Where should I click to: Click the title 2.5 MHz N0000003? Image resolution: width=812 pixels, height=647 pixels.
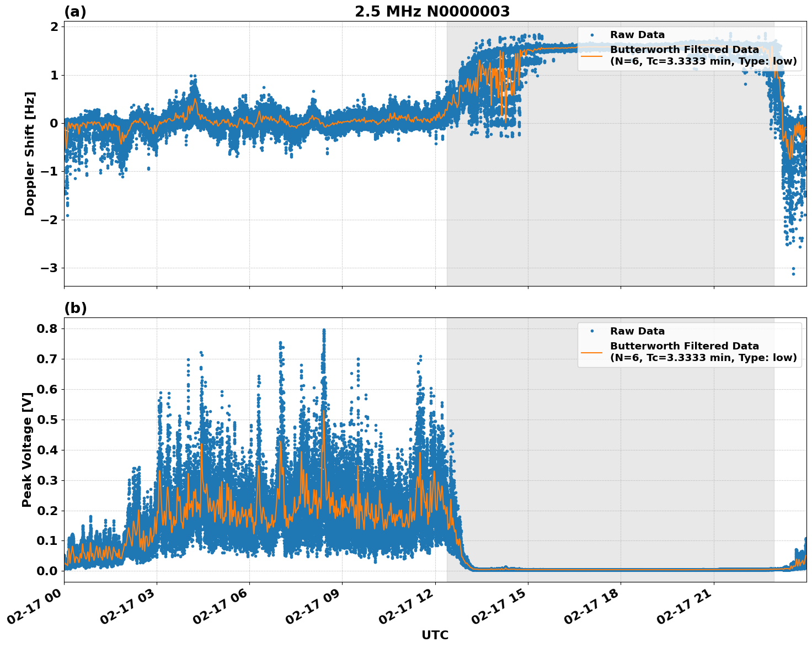click(x=434, y=9)
